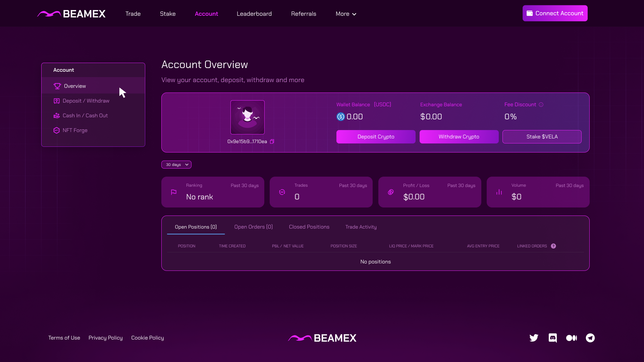
Task: Switch to Open Orders (0) tab
Action: [253, 227]
